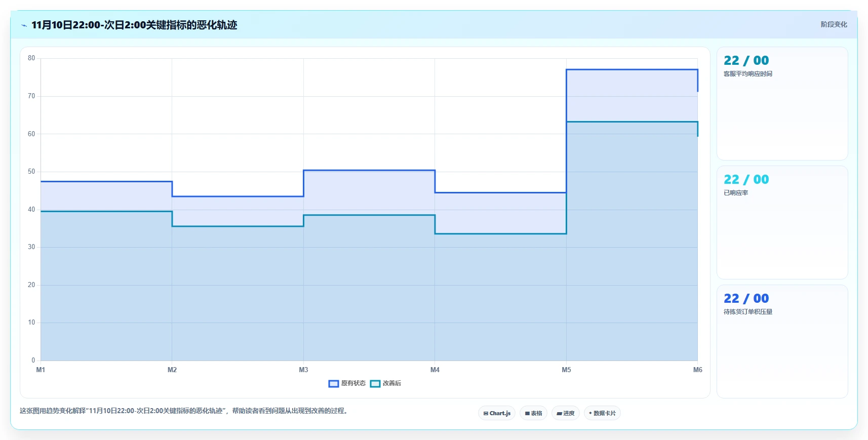This screenshot has height=440, width=868.
Task: Click the M4 x-axis label
Action: [x=435, y=370]
